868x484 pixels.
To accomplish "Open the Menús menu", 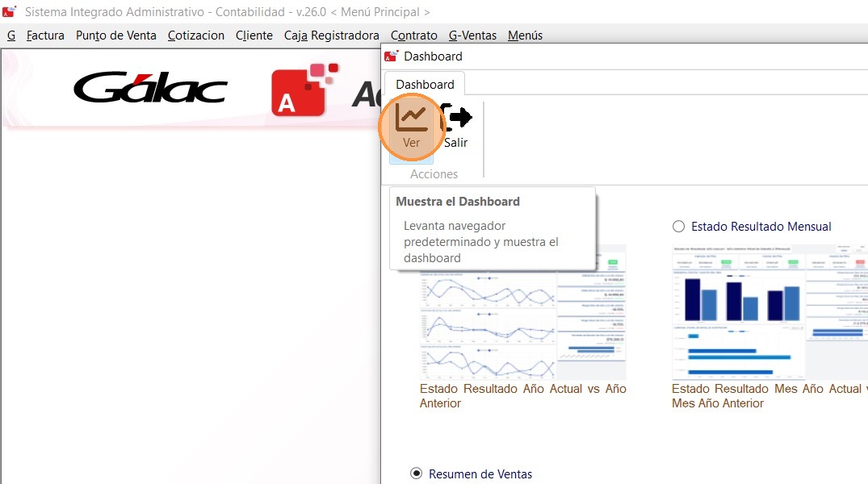I will click(x=525, y=35).
